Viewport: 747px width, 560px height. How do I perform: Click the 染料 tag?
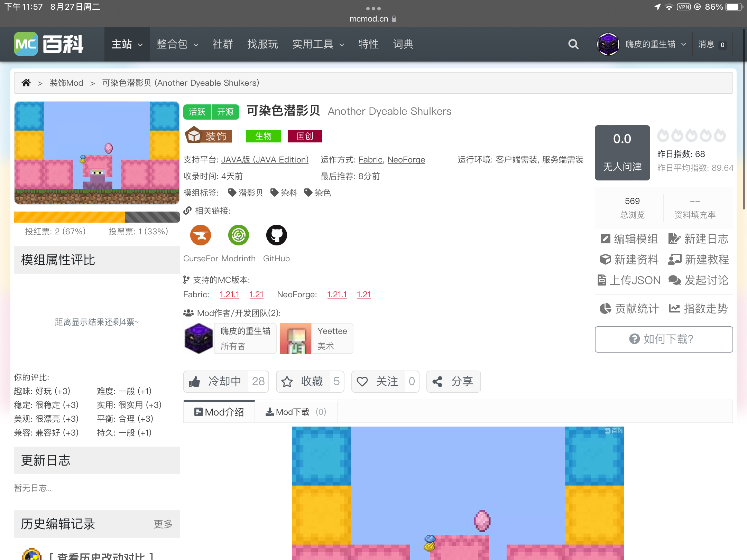click(284, 193)
